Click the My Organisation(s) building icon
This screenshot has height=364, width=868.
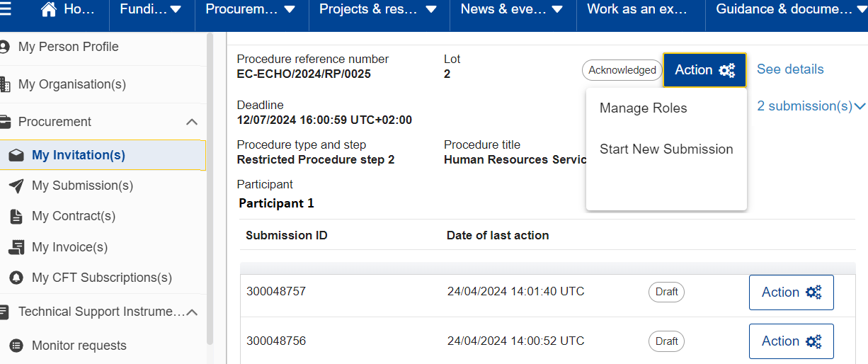pyautogui.click(x=5, y=84)
